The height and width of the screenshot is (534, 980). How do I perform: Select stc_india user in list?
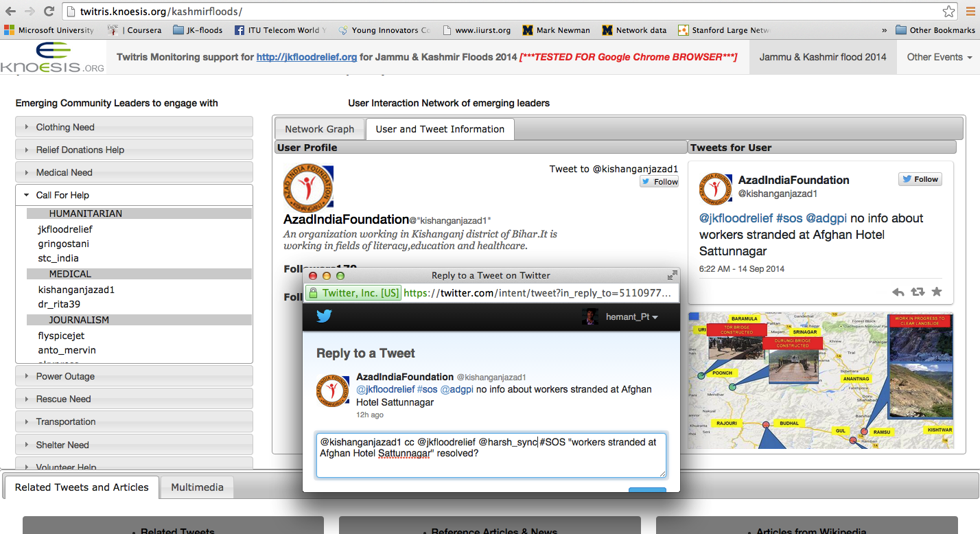point(58,258)
